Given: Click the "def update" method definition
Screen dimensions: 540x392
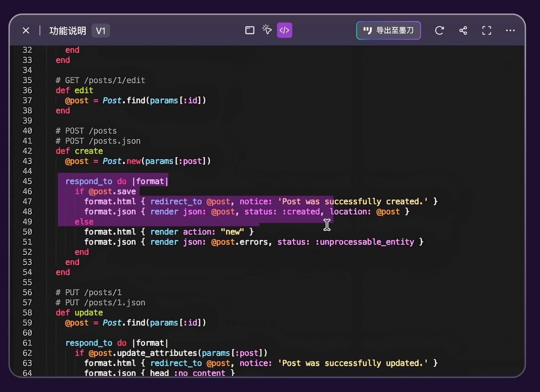Looking at the screenshot, I should 79,312.
